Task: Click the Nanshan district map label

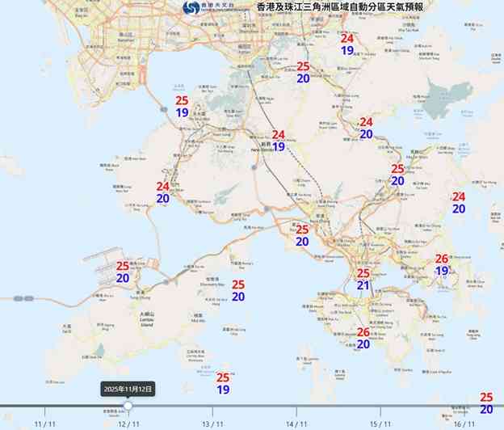Action: click(125, 37)
